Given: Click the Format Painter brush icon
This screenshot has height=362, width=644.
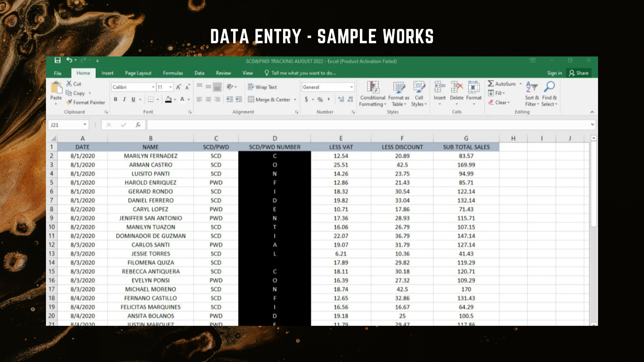Looking at the screenshot, I should [69, 102].
